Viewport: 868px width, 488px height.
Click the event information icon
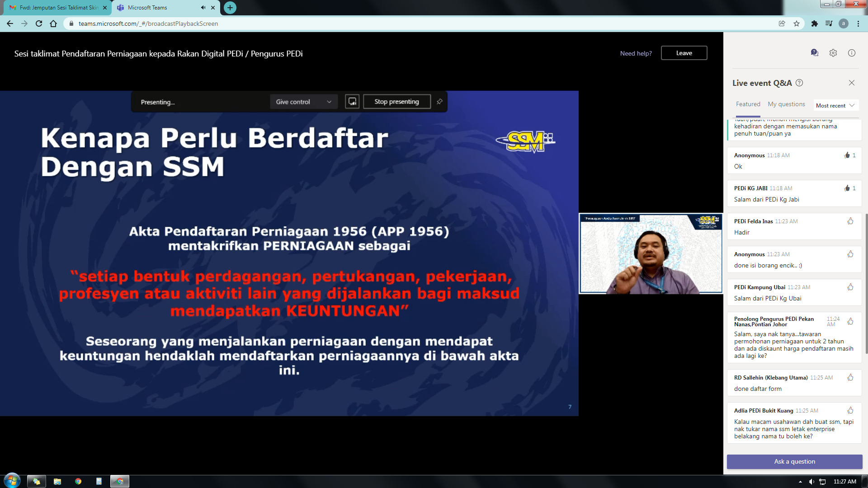[852, 53]
